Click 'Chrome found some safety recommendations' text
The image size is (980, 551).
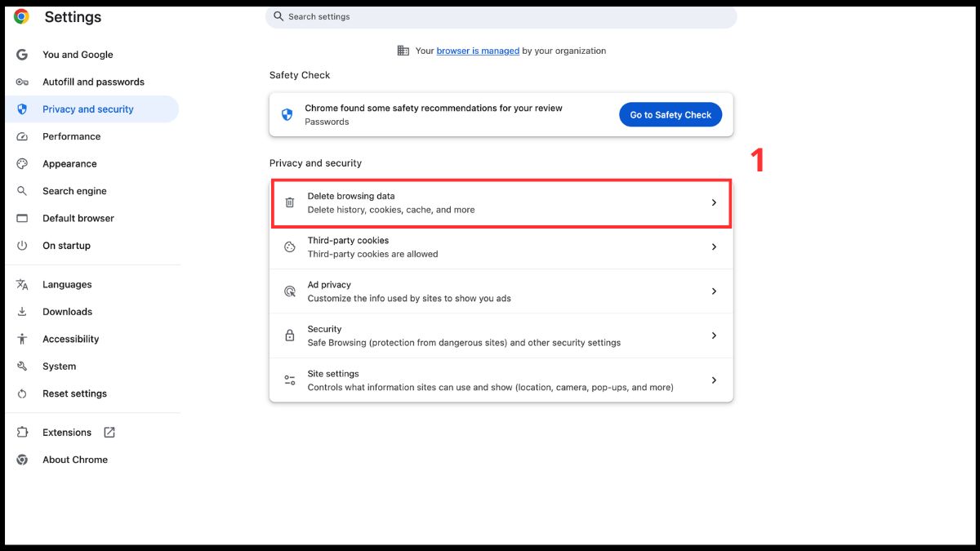point(434,108)
